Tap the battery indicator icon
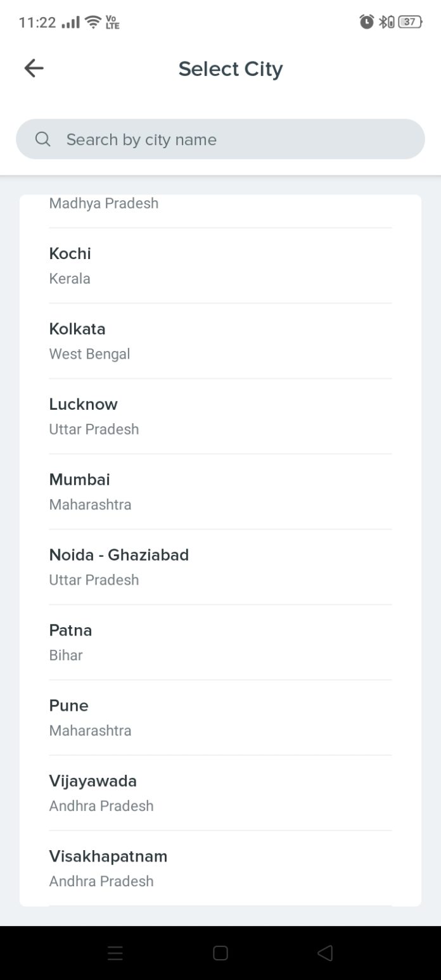441x980 pixels. (x=409, y=22)
